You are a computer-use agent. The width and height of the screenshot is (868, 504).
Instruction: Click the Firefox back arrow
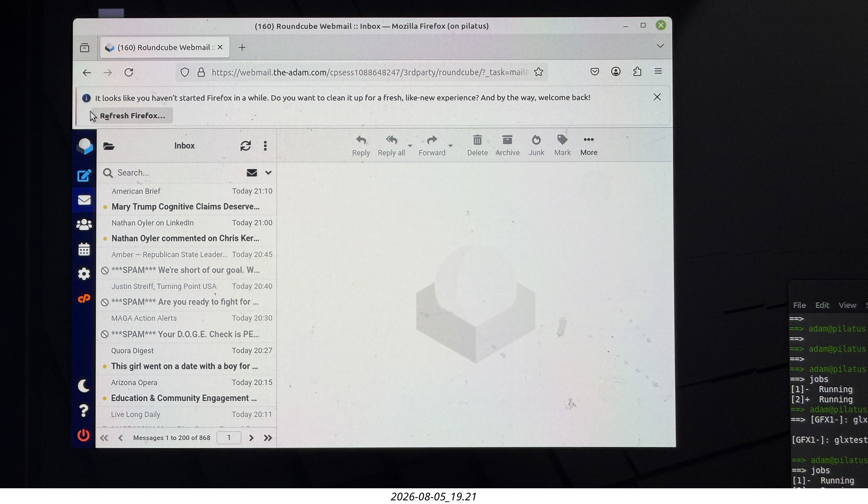[x=87, y=72]
